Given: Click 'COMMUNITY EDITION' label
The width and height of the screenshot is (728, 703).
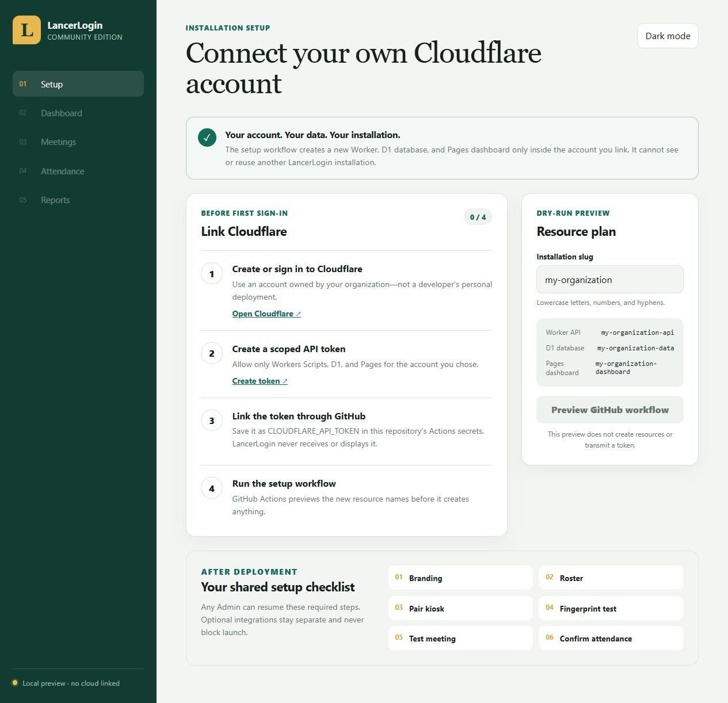Looking at the screenshot, I should click(x=85, y=37).
